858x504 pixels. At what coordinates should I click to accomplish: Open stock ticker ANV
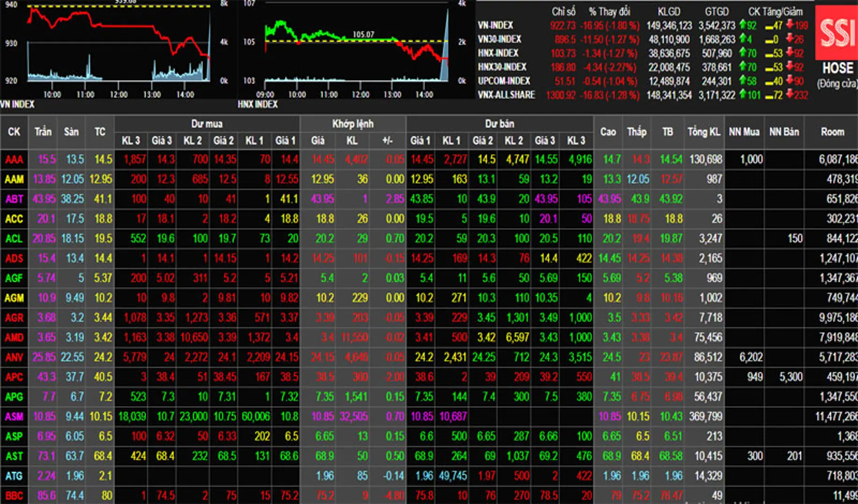click(14, 357)
